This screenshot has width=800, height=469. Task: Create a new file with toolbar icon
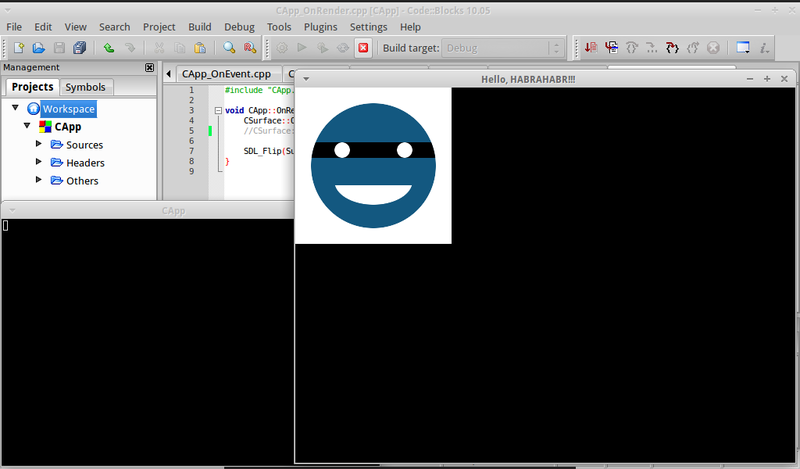[19, 48]
